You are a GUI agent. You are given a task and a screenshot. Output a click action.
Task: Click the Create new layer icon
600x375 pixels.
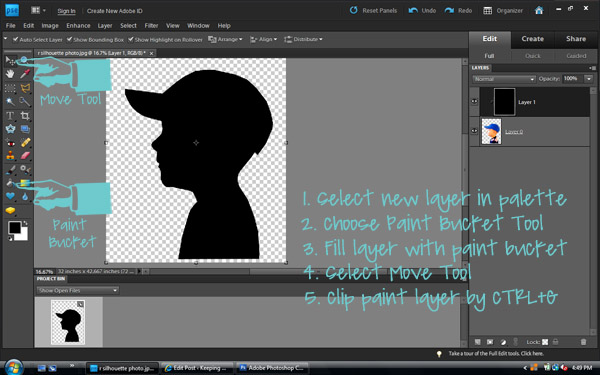pyautogui.click(x=478, y=342)
